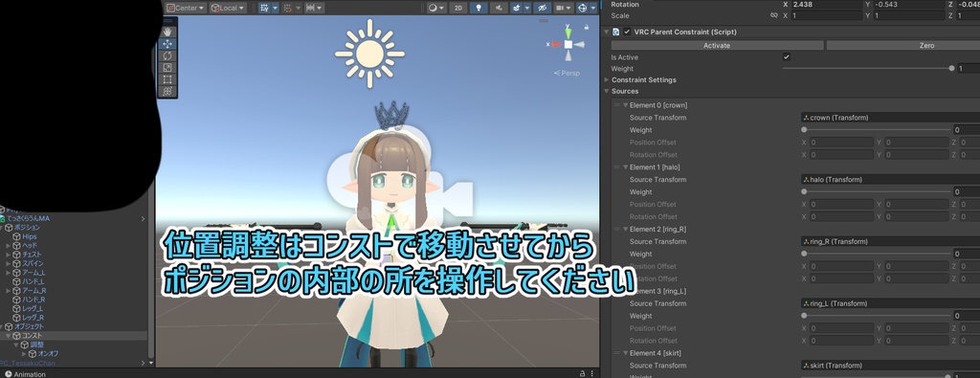Expand the オンオフ hierarchy item
The height and width of the screenshot is (378, 980).
point(24,354)
